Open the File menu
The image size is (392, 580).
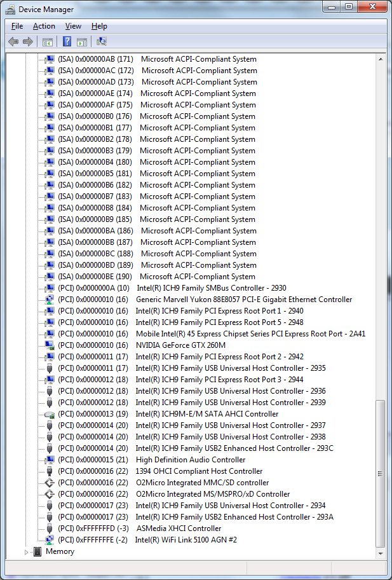pyautogui.click(x=17, y=26)
